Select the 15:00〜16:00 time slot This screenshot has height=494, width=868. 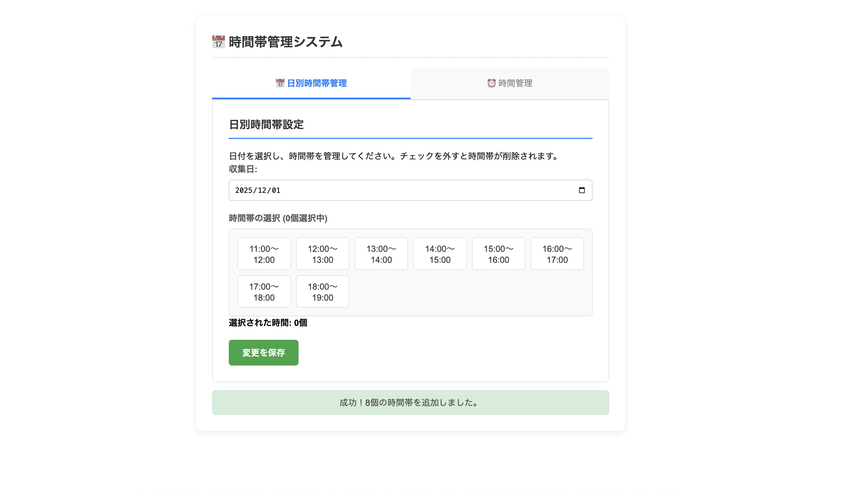tap(498, 254)
